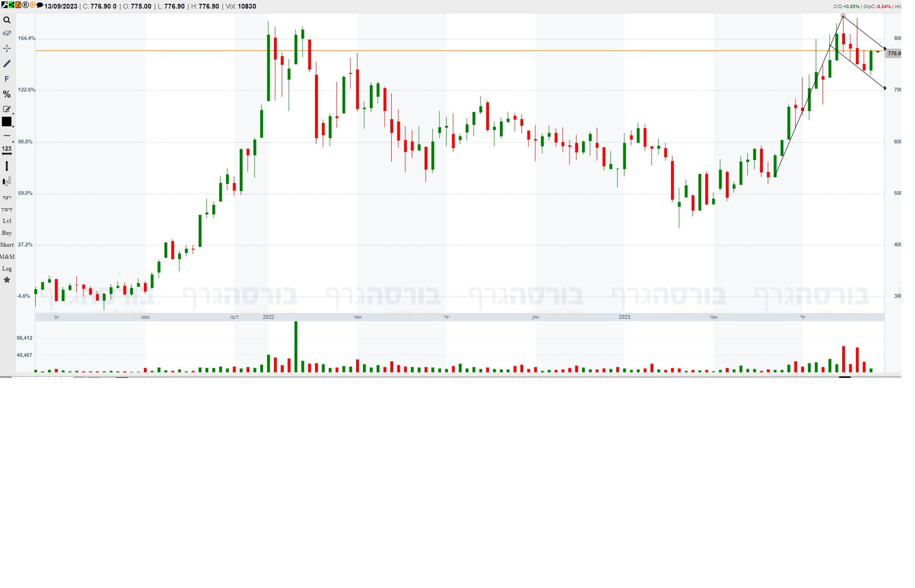Activate the crosshair cursor tool
The image size is (915, 588).
coord(7,48)
